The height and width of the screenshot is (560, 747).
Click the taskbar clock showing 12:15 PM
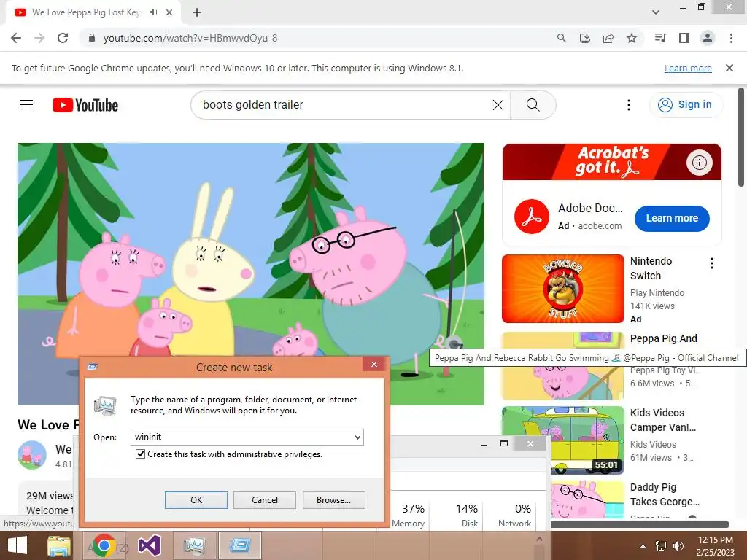point(716,546)
